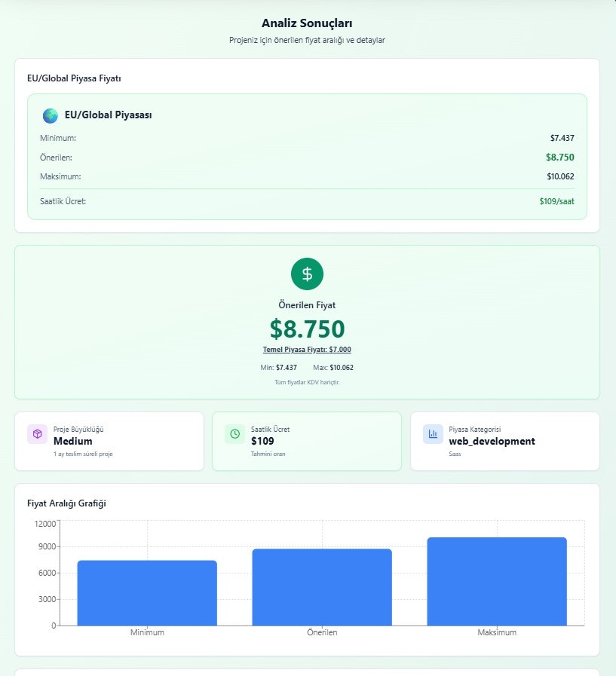Screen dimensions: 616x676
Task: Click the web_development category value
Action: (x=492, y=441)
